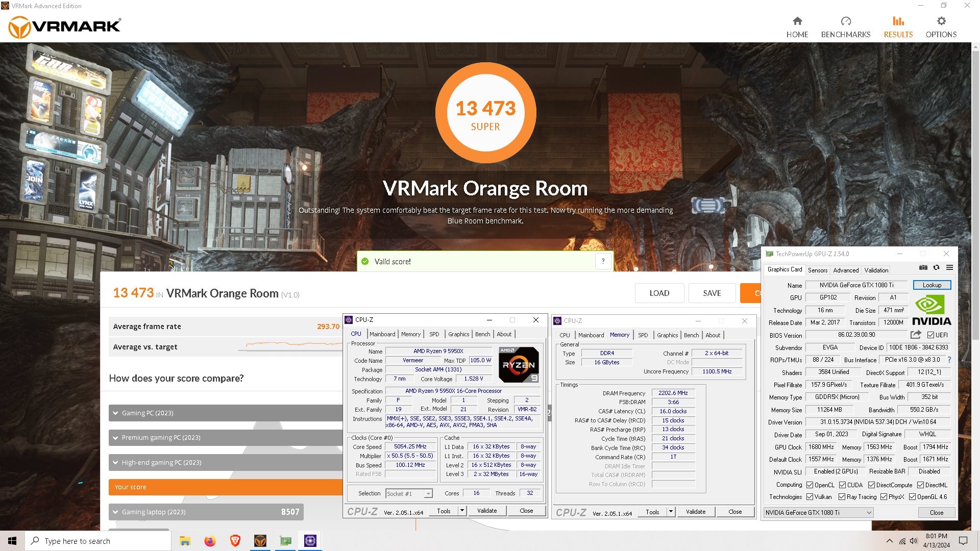Toggle Ray Tracing checkbox in GPU-Z
Viewport: 980px width, 551px height.
[842, 497]
